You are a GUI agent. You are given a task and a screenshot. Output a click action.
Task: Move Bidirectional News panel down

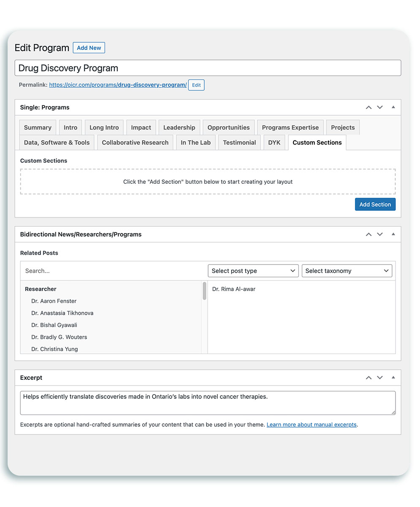click(380, 234)
